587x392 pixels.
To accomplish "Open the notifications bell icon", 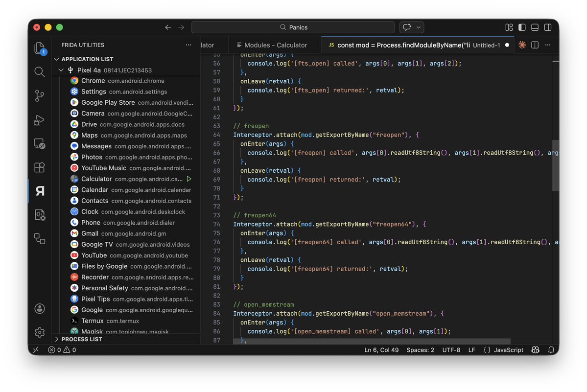I will point(551,349).
